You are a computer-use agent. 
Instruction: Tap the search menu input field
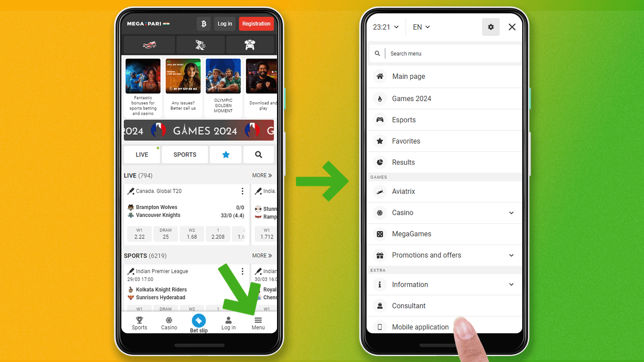443,53
